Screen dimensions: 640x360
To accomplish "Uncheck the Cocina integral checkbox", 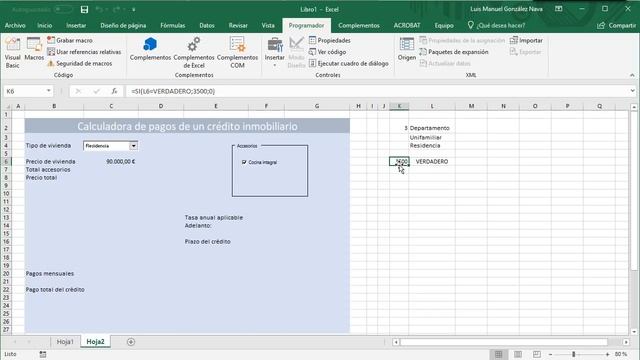I will 244,162.
